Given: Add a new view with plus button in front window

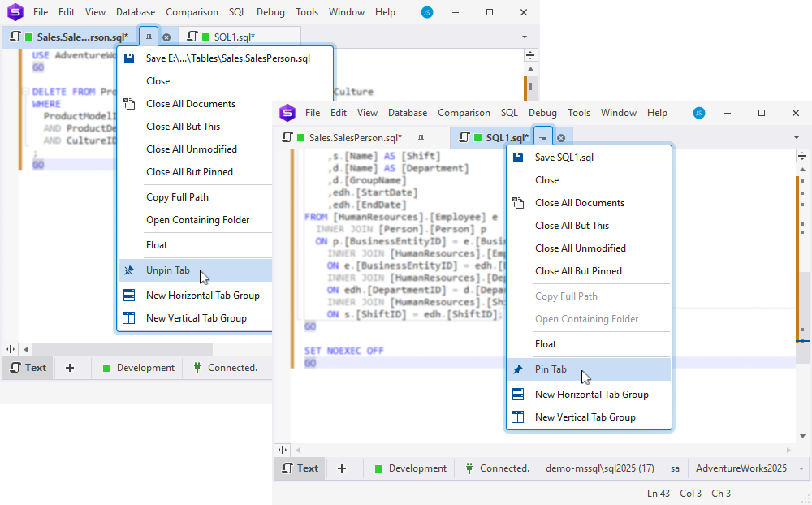Looking at the screenshot, I should pos(342,468).
